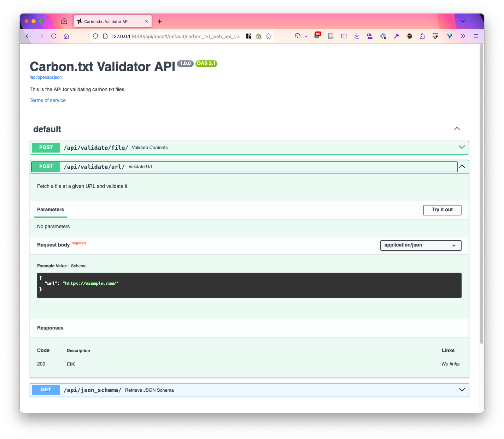Open the hamburger application menu

(476, 36)
